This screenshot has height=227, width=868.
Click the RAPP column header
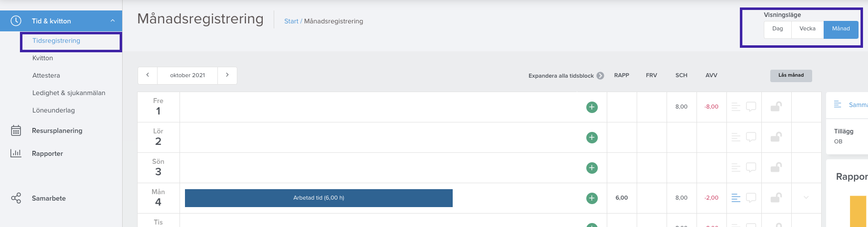pos(622,76)
